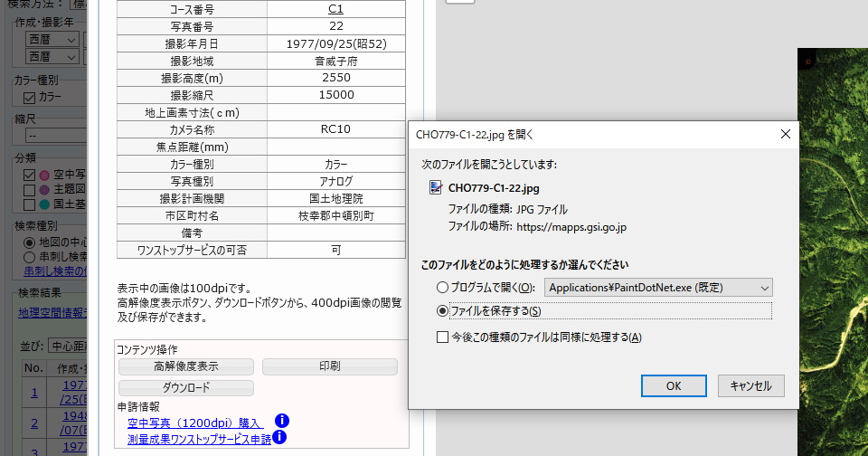Click the 国土地理院 agency cell
The width and height of the screenshot is (868, 456).
tap(336, 198)
